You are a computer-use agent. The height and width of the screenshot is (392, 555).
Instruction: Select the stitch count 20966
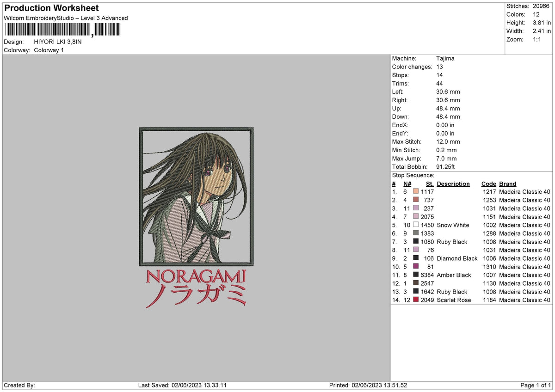pos(541,6)
